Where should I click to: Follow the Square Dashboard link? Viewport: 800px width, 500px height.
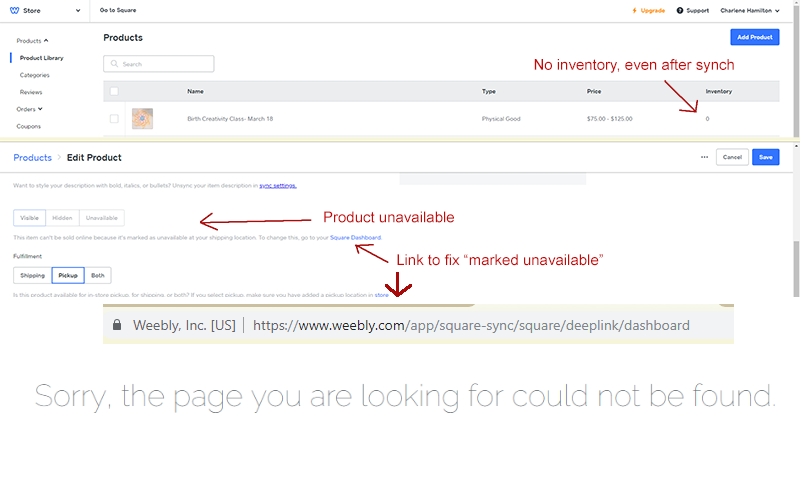click(x=355, y=237)
